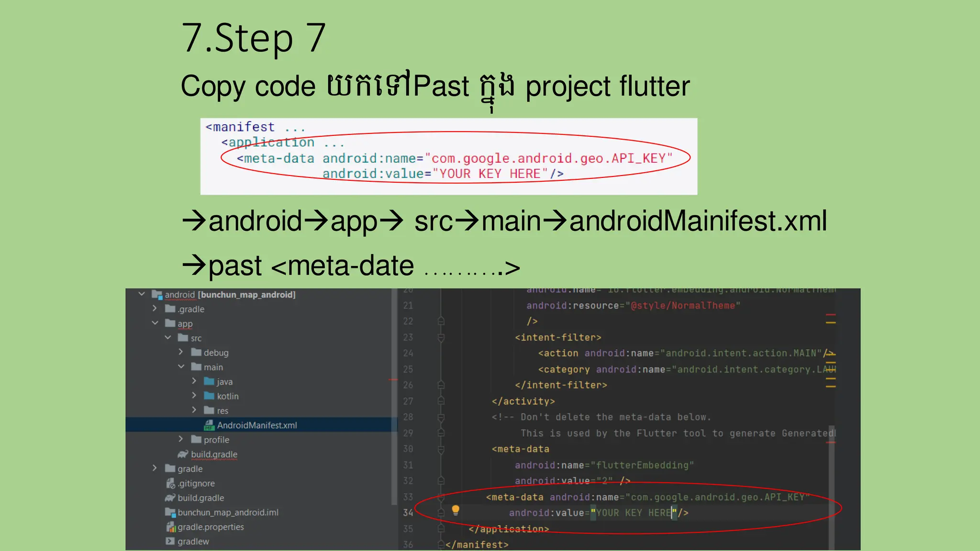
Task: Expand the gradle folder chevron
Action: coord(155,468)
